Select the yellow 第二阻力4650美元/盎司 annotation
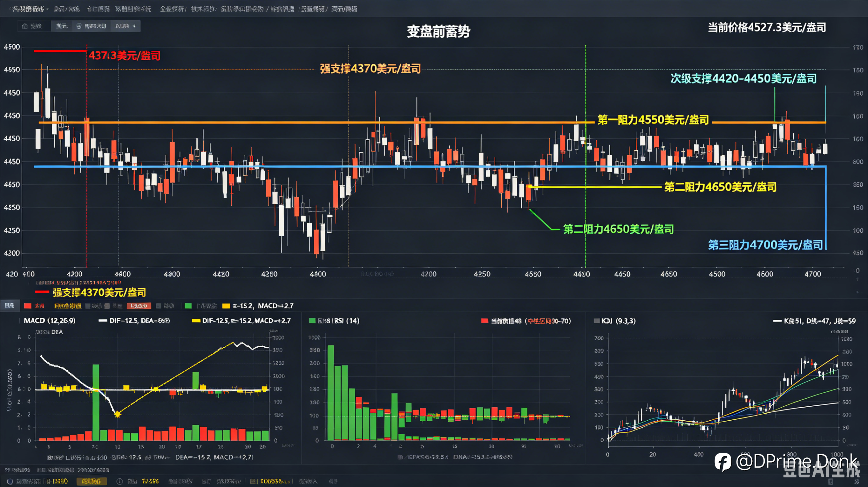 tap(720, 187)
